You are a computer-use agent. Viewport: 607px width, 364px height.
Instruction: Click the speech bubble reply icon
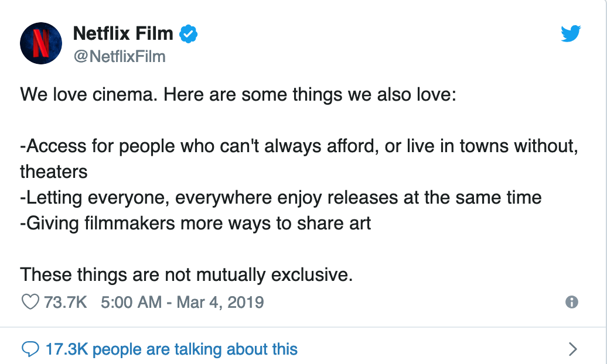30,349
